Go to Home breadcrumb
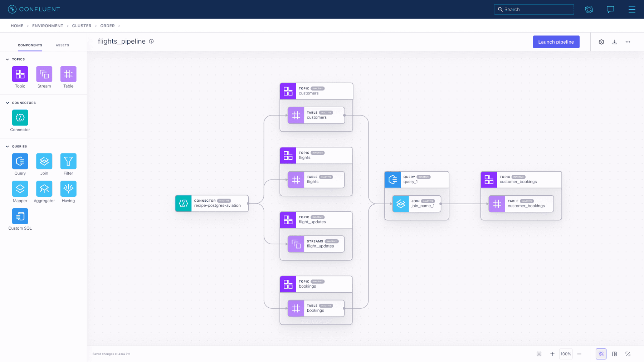The width and height of the screenshot is (644, 362). click(17, 26)
